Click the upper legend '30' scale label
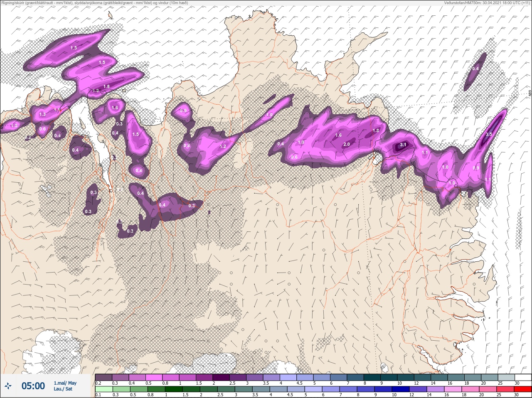The height and width of the screenshot is (398, 532). [517, 383]
